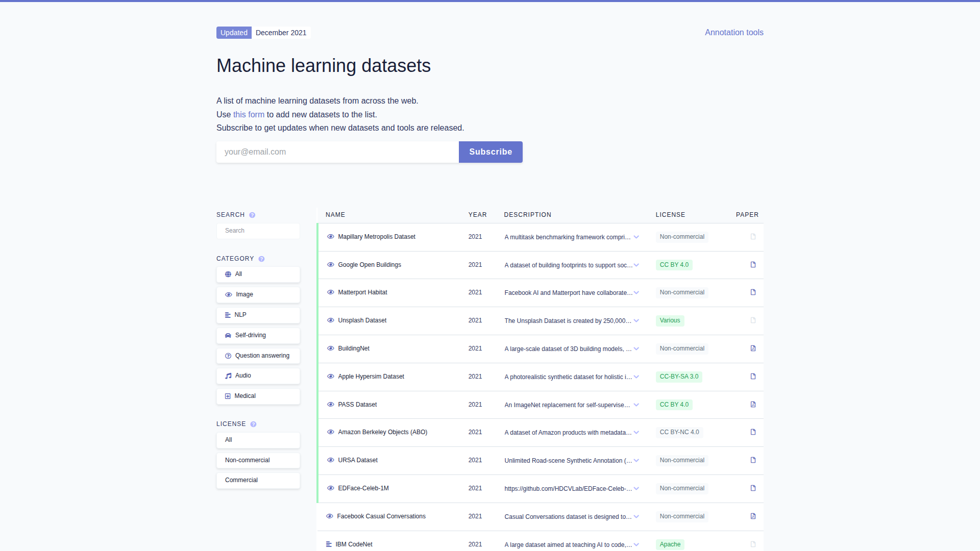The height and width of the screenshot is (551, 980).
Task: Click the dataset Search field
Action: click(258, 231)
